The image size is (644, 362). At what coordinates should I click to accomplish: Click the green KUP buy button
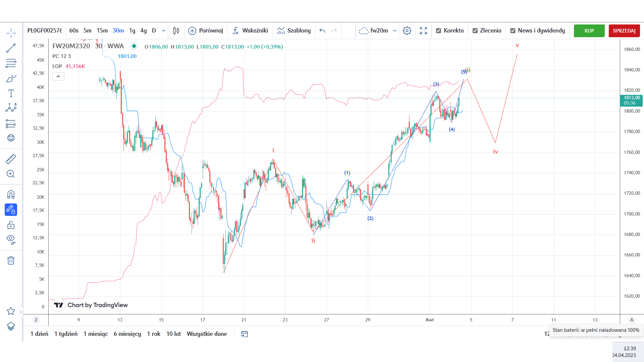click(589, 31)
